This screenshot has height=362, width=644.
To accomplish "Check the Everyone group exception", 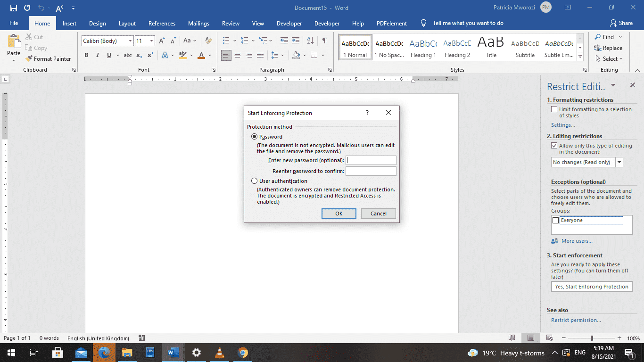I will (x=555, y=220).
